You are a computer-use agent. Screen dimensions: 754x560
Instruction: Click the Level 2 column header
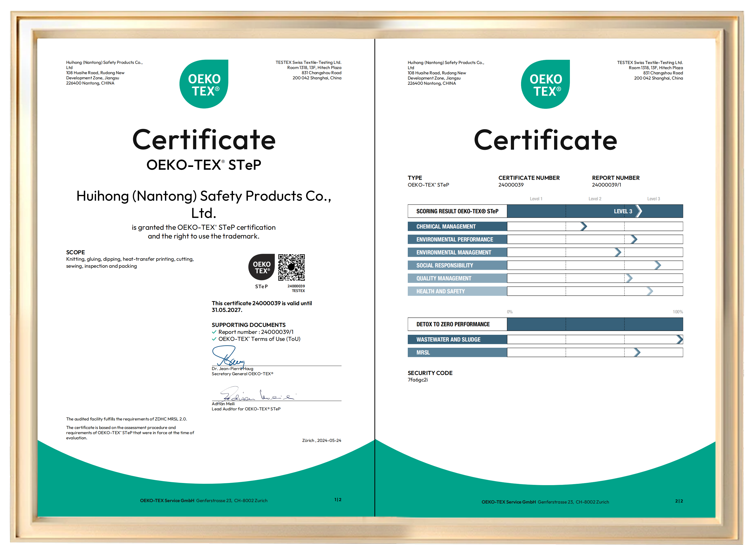click(594, 199)
